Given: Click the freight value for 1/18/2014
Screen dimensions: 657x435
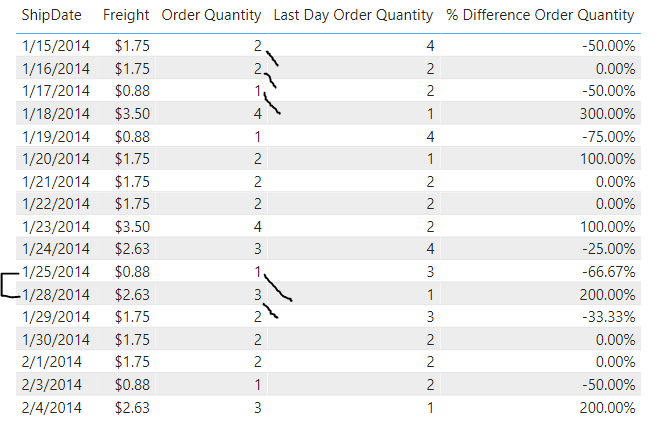Looking at the screenshot, I should [133, 113].
